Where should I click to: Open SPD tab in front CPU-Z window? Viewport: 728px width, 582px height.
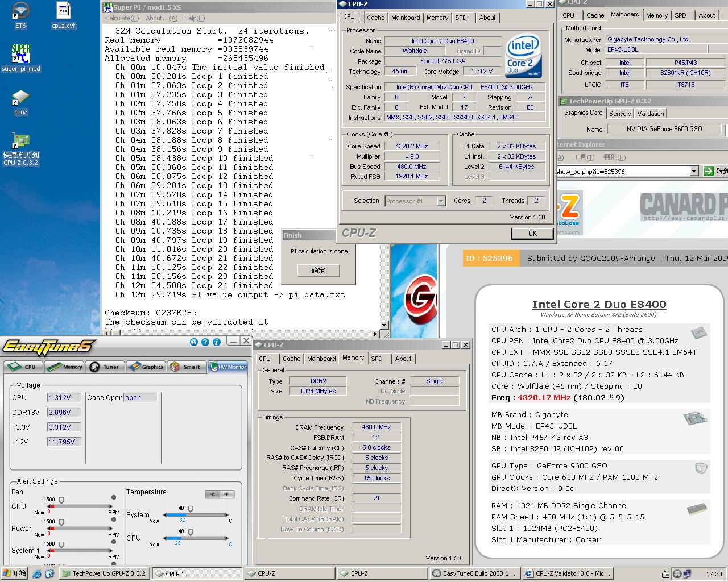click(461, 18)
